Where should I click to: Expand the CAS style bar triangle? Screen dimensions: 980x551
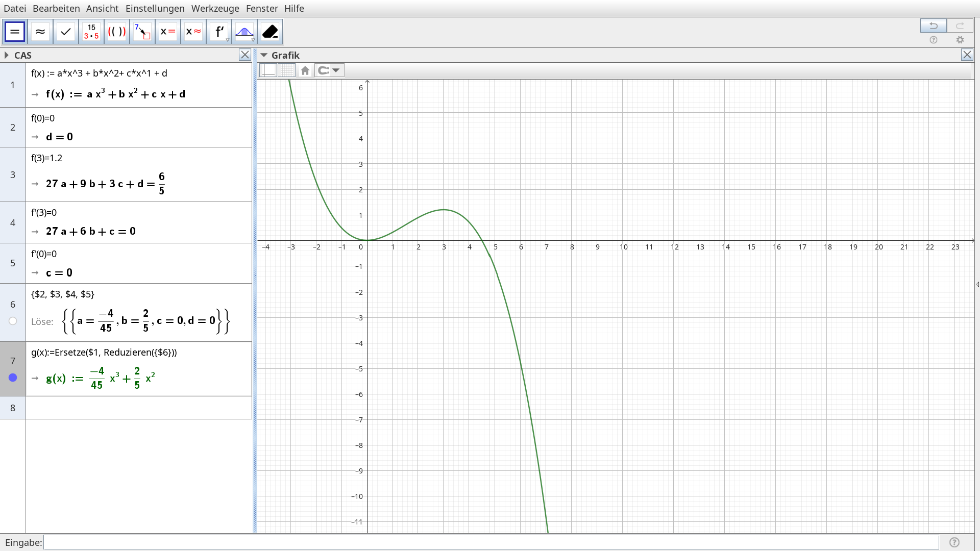tap(7, 55)
